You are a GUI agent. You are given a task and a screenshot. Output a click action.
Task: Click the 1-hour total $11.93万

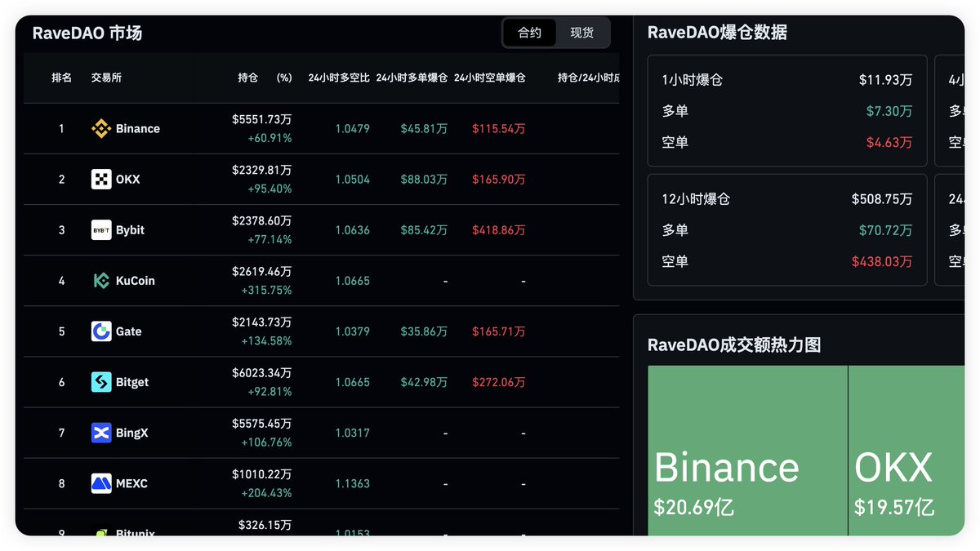coord(885,80)
